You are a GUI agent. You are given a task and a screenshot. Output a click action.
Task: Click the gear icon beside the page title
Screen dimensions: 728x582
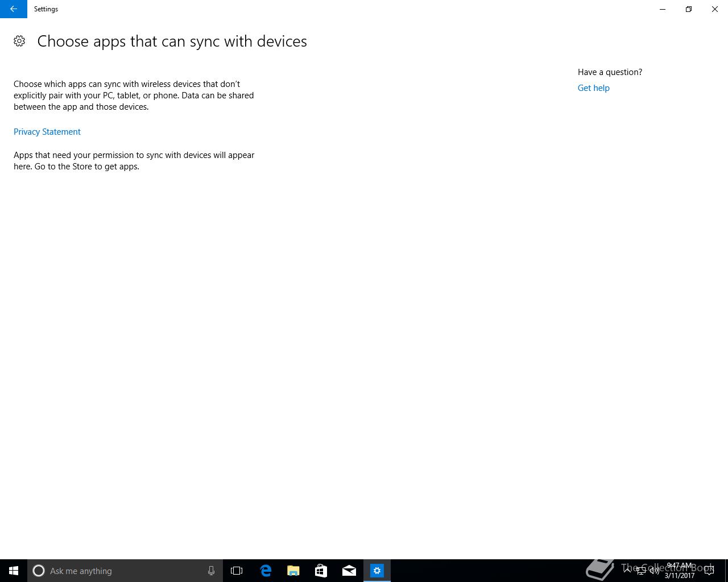pyautogui.click(x=19, y=41)
